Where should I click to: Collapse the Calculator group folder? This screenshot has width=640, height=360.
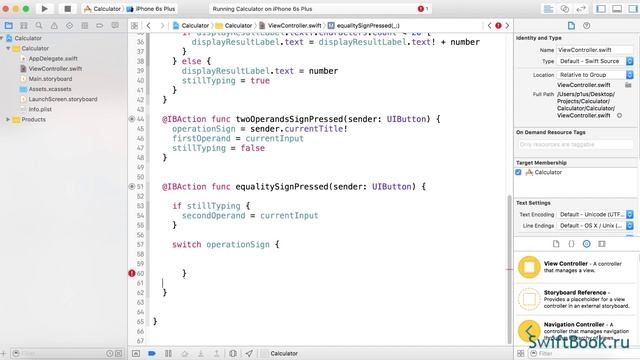point(8,48)
